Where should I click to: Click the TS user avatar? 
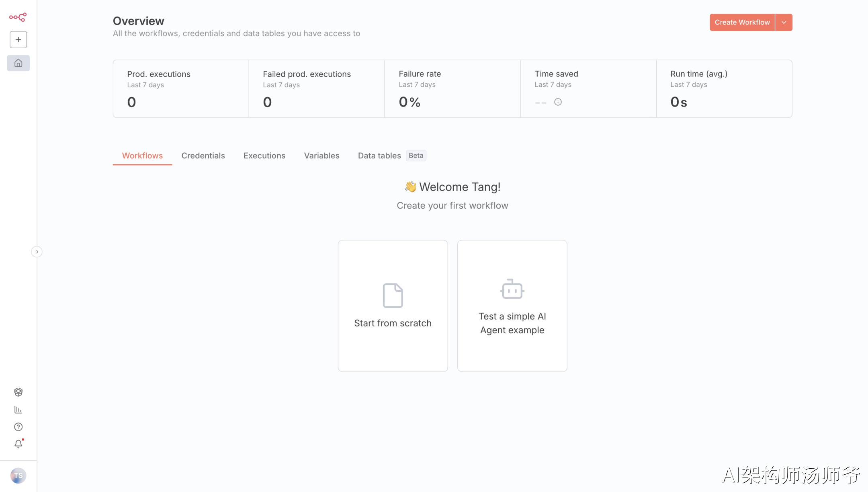(18, 476)
